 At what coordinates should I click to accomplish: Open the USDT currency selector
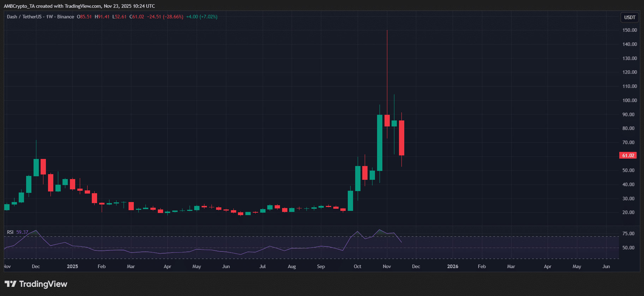pyautogui.click(x=630, y=17)
